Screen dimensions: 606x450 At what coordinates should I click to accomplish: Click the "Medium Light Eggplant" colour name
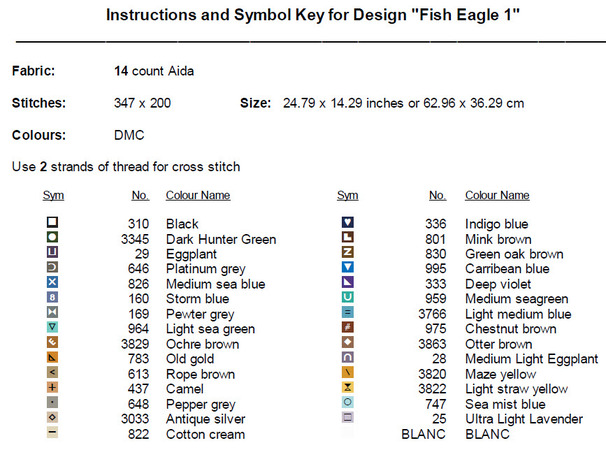click(x=531, y=359)
